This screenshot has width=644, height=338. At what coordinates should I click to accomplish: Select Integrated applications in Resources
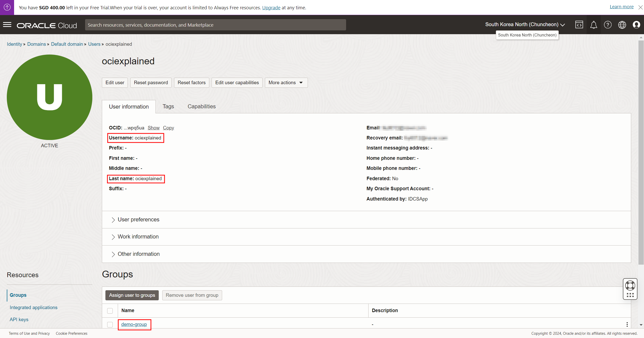click(x=33, y=307)
